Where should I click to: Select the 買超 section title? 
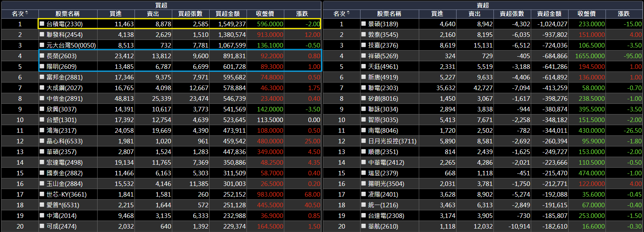pyautogui.click(x=161, y=5)
